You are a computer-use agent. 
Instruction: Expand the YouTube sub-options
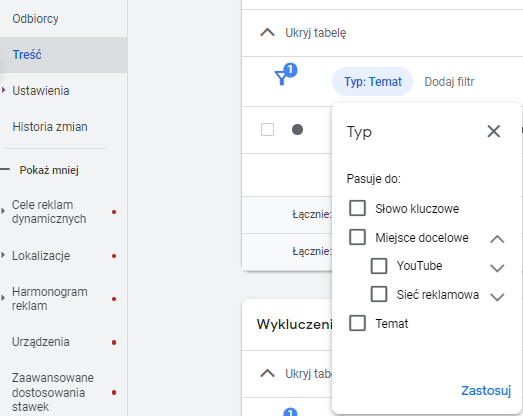tap(497, 268)
